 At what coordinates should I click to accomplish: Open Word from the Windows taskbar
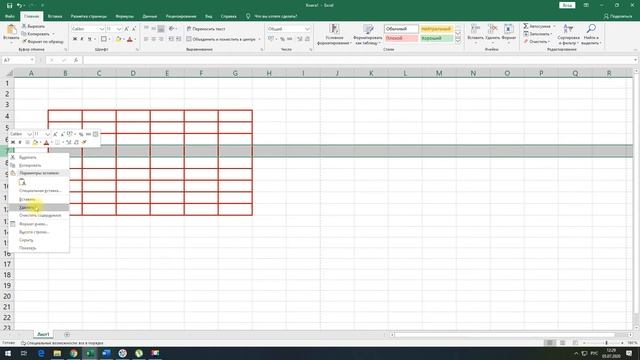click(x=107, y=353)
